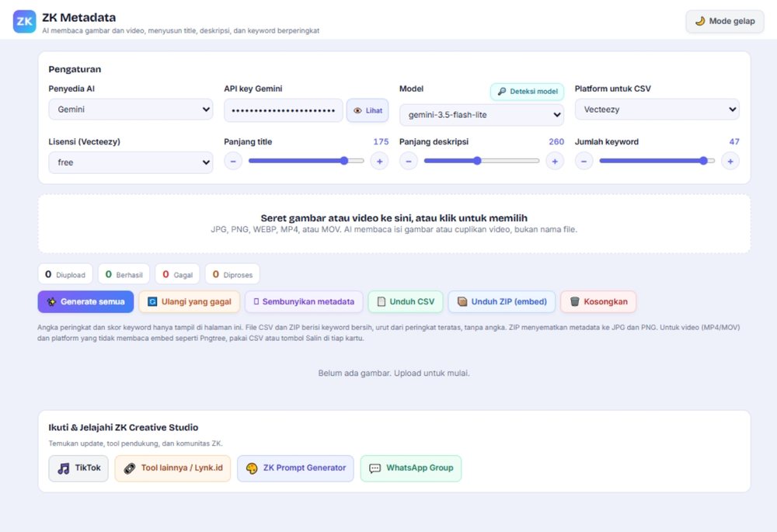Click the Diproses counter chip
This screenshot has width=777, height=532.
tap(232, 274)
